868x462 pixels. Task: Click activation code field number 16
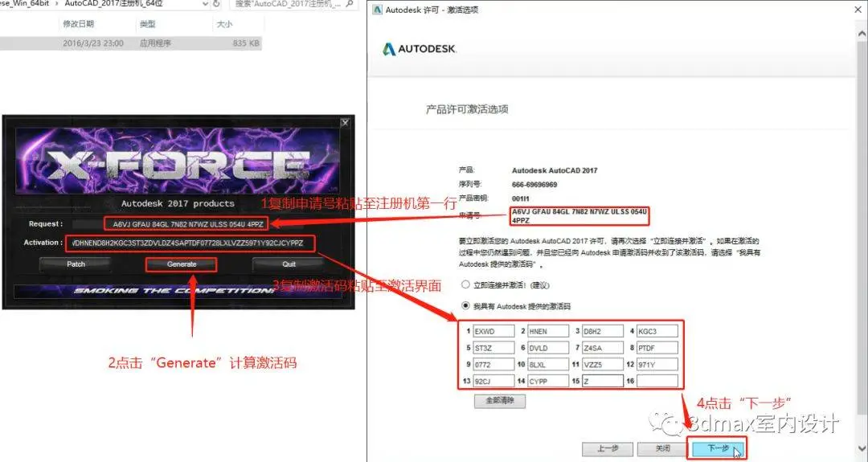pos(657,381)
